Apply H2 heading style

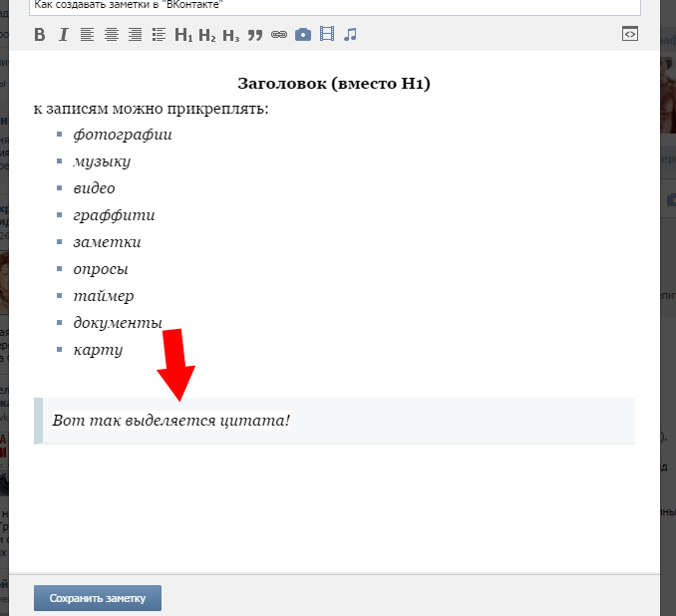[207, 35]
